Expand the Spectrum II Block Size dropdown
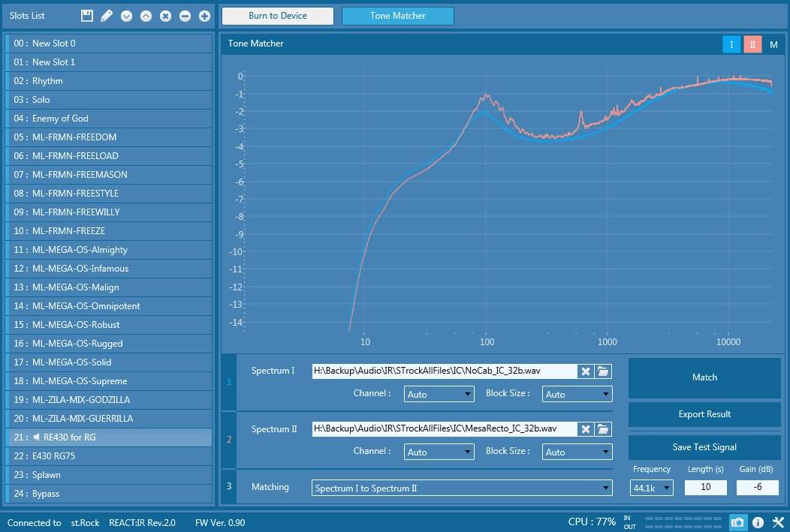 click(577, 452)
